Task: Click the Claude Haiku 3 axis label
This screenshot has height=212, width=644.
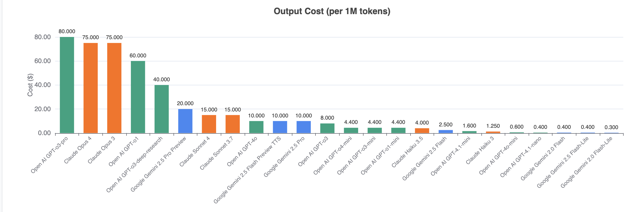Action: [x=479, y=150]
